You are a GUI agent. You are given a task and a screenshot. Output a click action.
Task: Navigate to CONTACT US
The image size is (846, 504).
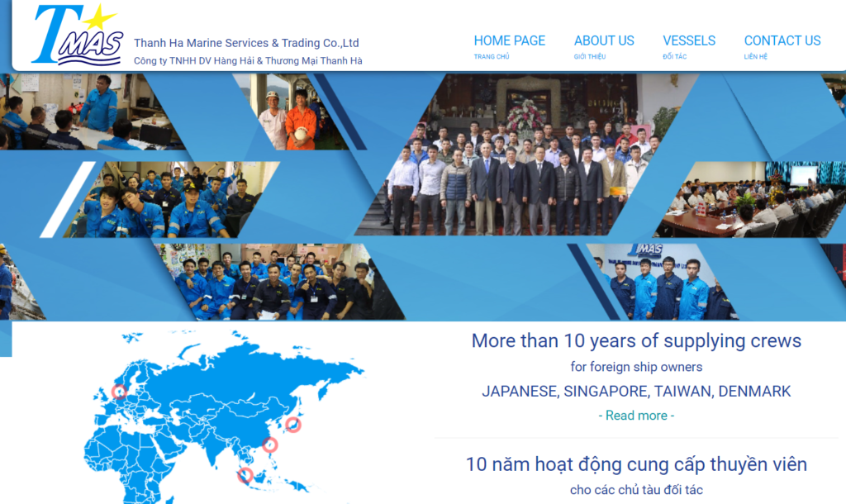[x=782, y=40]
